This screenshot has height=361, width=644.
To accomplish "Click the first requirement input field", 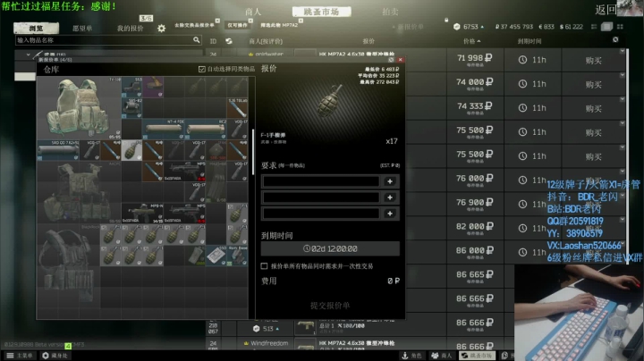I will pyautogui.click(x=321, y=181).
